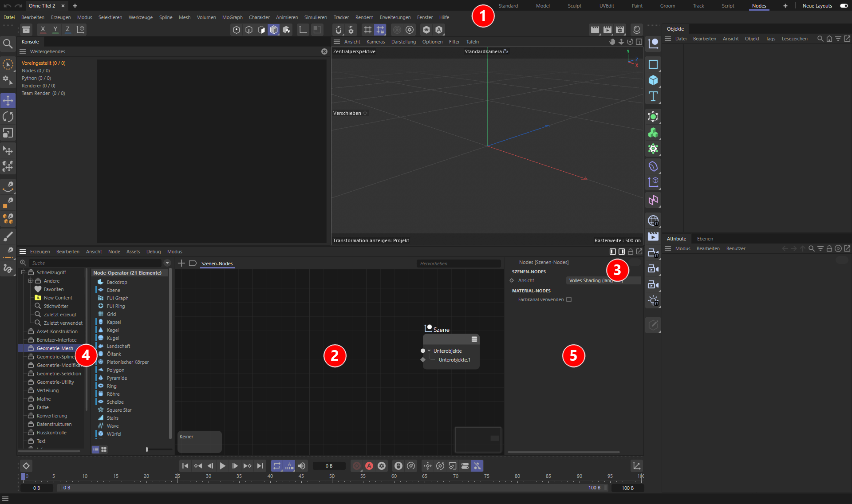Click the record keyframe button
Viewport: 852px width, 504px height.
(x=356, y=466)
